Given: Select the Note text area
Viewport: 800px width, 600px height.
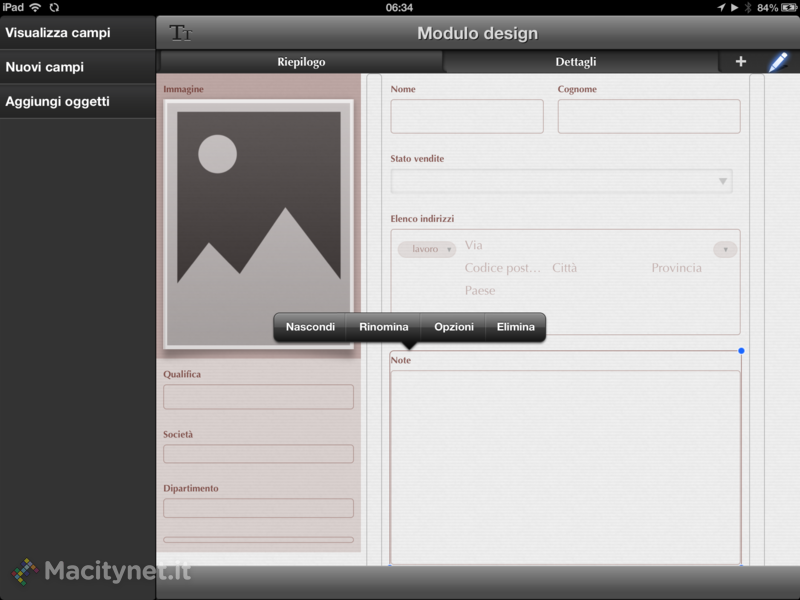Looking at the screenshot, I should point(565,467).
